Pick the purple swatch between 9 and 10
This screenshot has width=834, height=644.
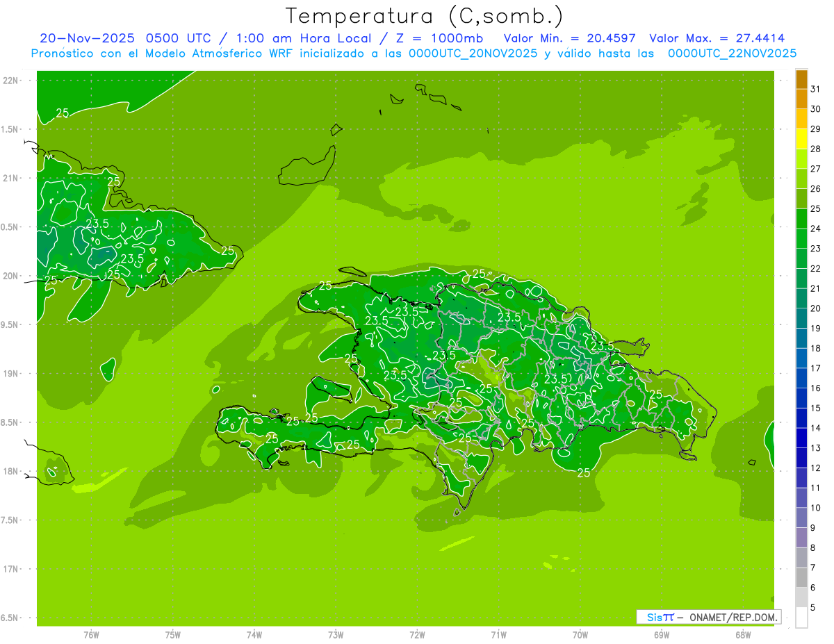801,518
